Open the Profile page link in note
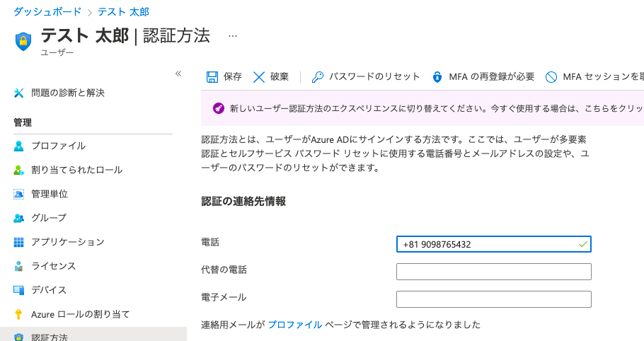 coord(294,325)
